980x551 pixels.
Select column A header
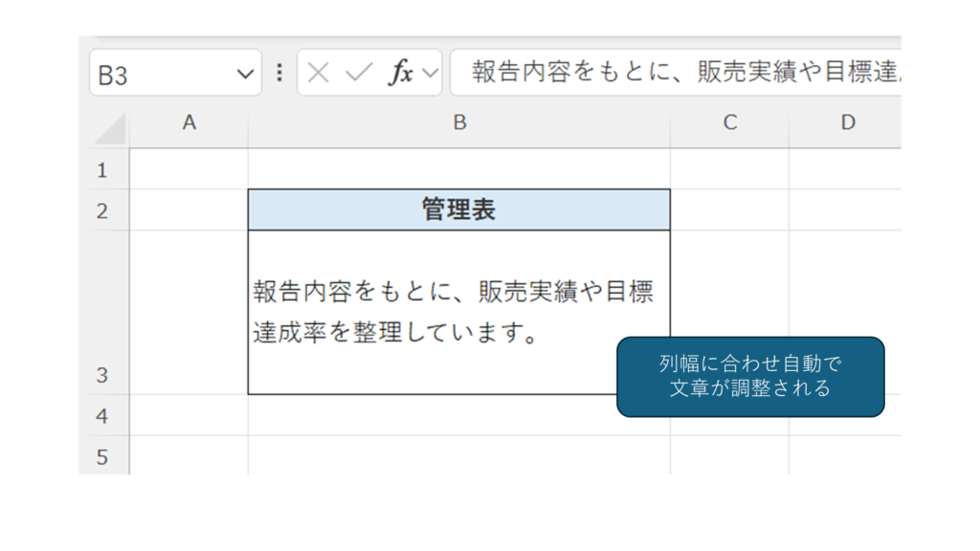pos(189,122)
